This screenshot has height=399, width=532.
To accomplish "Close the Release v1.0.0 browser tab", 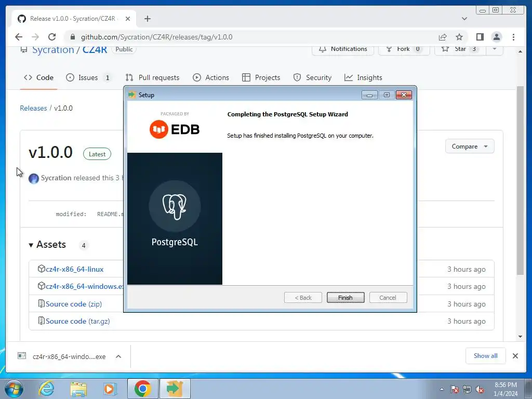I will pyautogui.click(x=128, y=19).
